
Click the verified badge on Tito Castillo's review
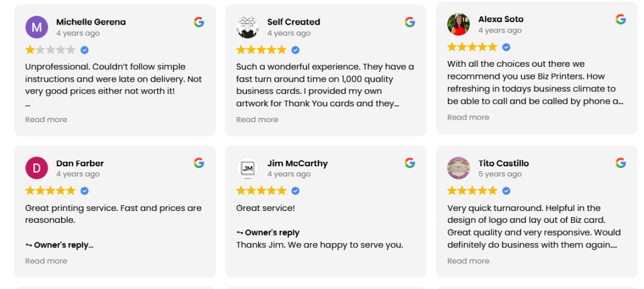(x=506, y=191)
